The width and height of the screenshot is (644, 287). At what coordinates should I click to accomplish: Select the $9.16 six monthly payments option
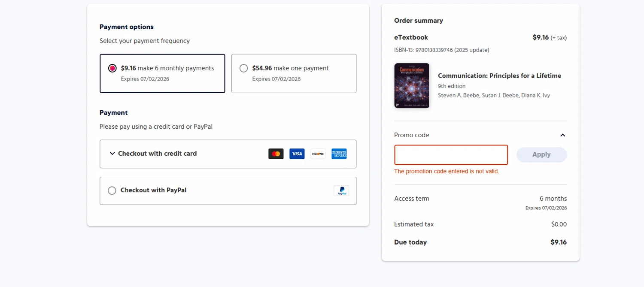[x=112, y=68]
